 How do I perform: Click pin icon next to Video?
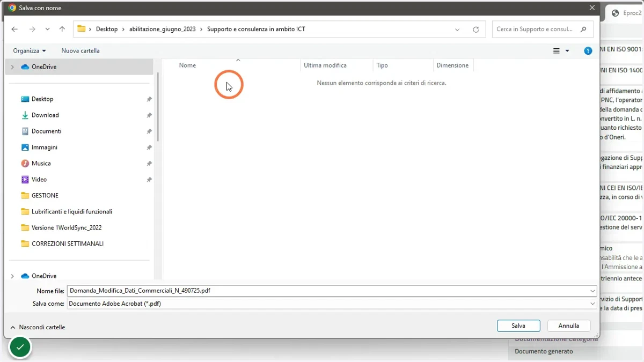pos(149,180)
